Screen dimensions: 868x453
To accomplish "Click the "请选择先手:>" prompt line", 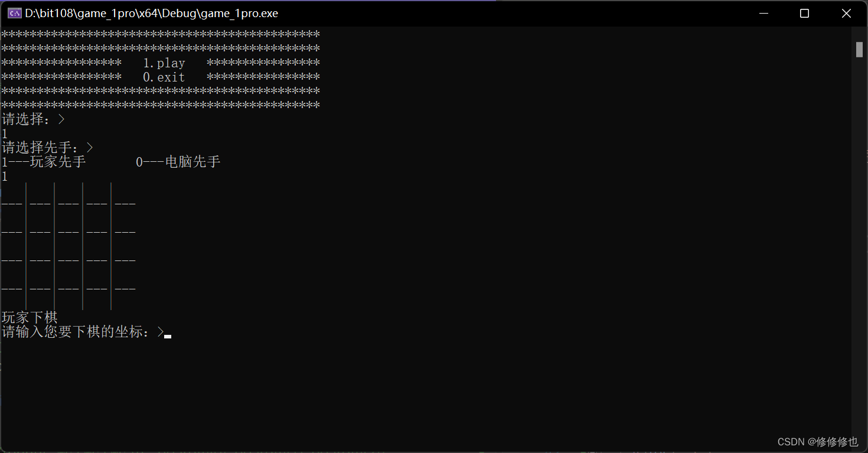I will (47, 148).
